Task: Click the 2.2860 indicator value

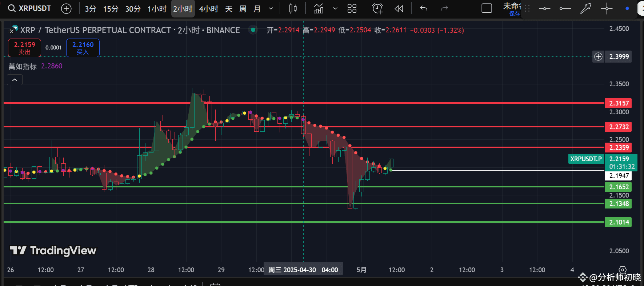Action: click(x=52, y=66)
